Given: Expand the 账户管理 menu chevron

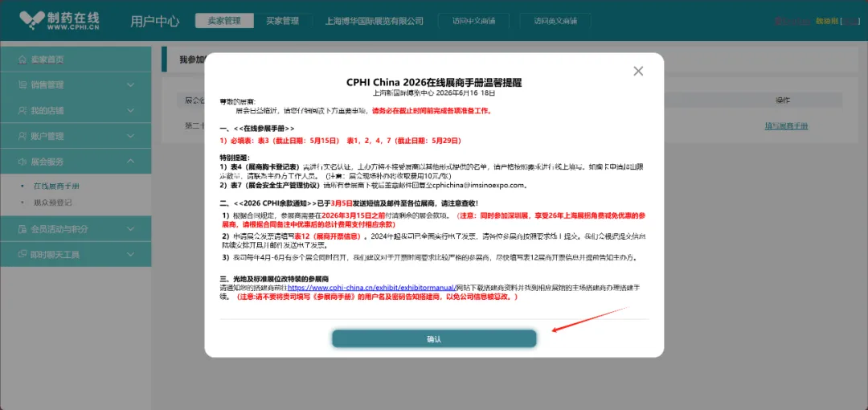Looking at the screenshot, I should (x=131, y=136).
